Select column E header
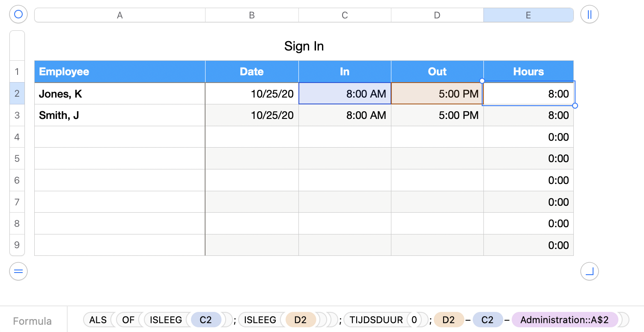Viewport: 644px width, 332px height. 528,15
